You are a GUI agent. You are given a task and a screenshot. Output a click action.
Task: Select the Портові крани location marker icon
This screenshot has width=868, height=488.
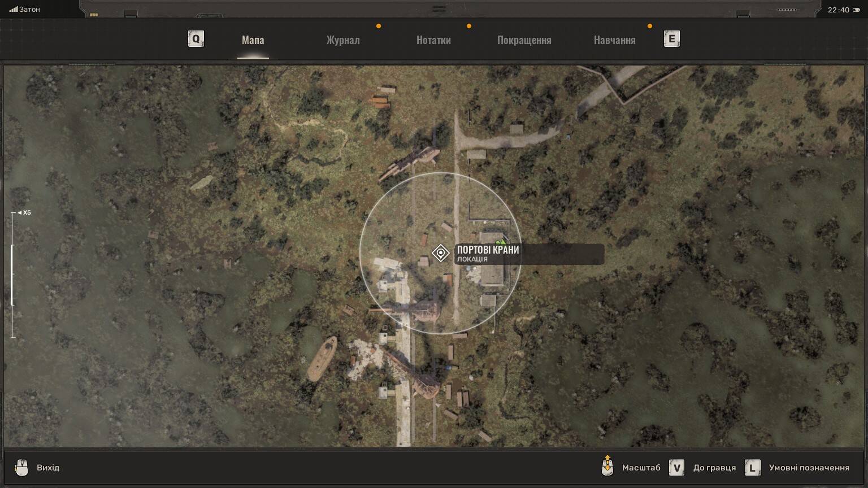(440, 253)
